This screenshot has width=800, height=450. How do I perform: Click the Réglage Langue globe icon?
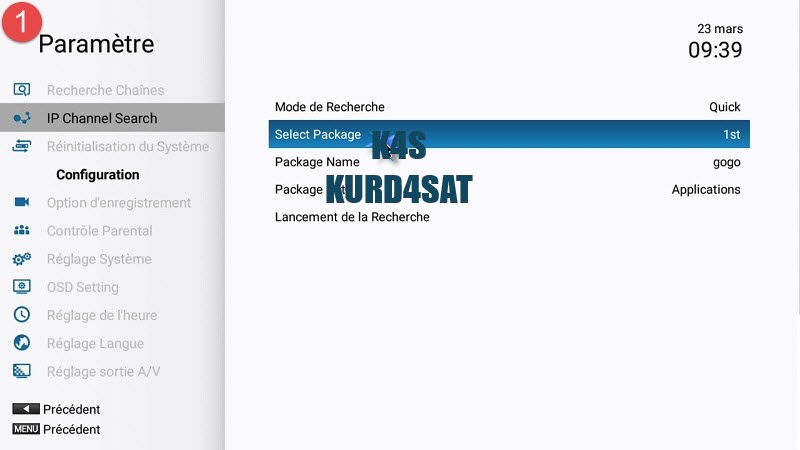21,343
